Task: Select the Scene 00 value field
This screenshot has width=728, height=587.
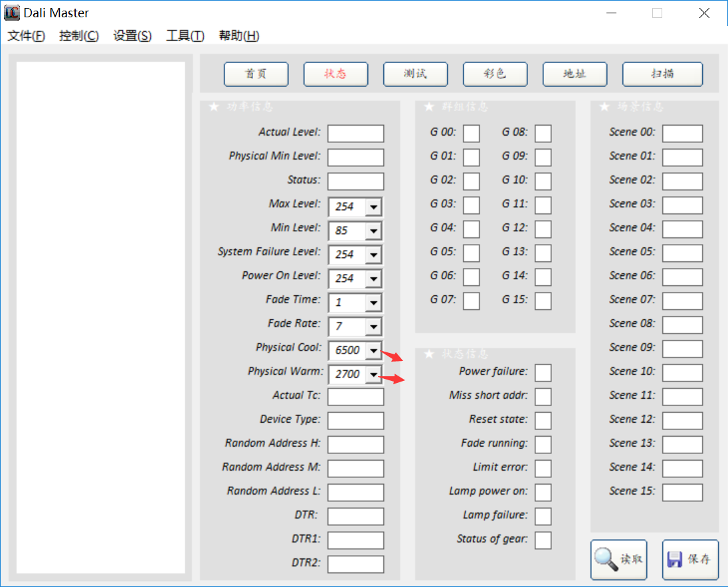Action: pyautogui.click(x=682, y=133)
